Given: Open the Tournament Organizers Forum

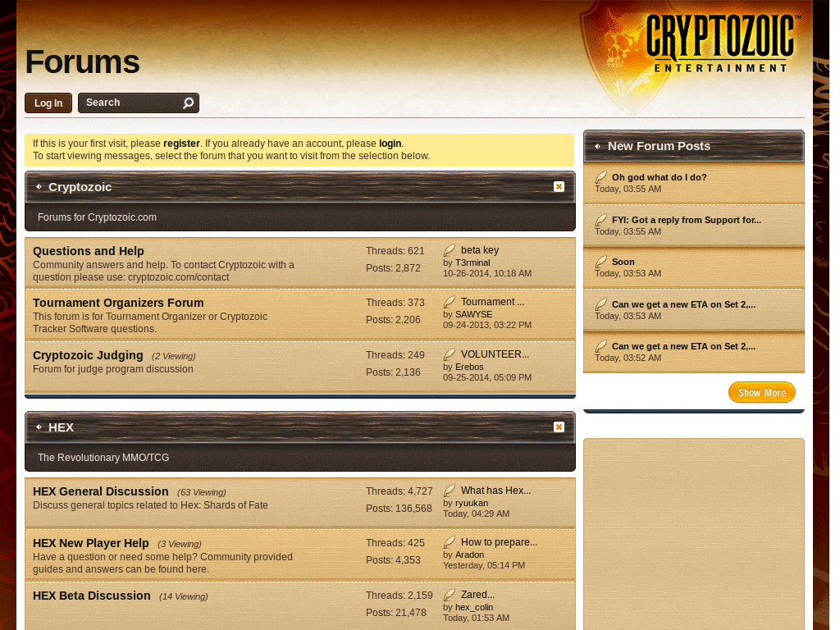Looking at the screenshot, I should (118, 303).
